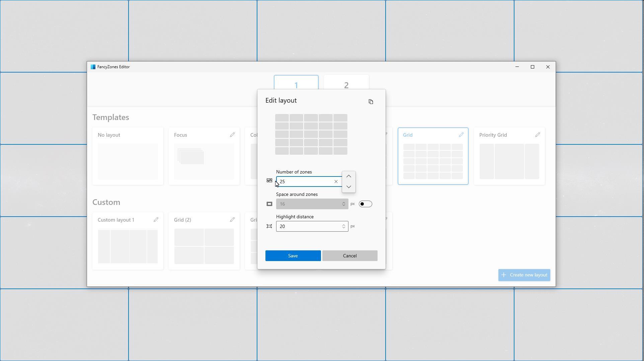Open the Focus template editor with its pencil icon
The height and width of the screenshot is (361, 644).
pos(232,135)
